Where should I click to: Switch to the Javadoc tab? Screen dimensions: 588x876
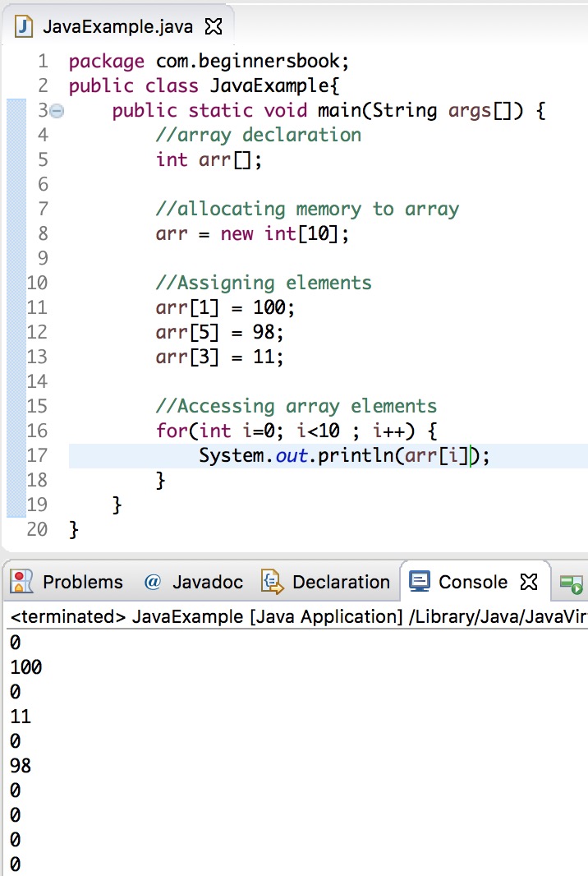point(194,582)
